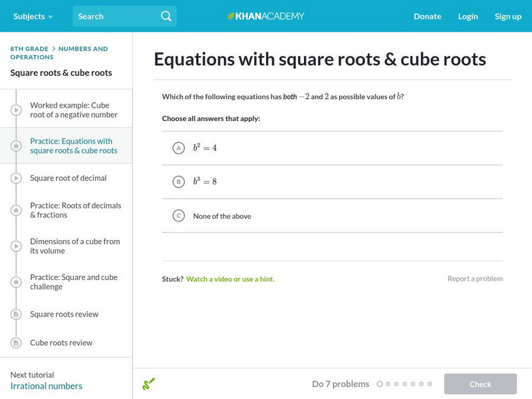Screen dimensions: 532x399
Task: Open the Subjects dropdown menu
Action: tap(32, 16)
